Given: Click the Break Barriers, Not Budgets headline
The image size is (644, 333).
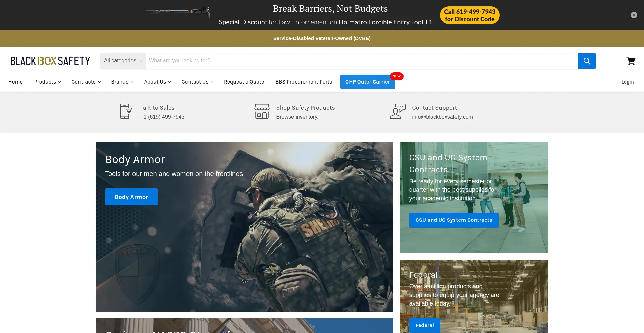Looking at the screenshot, I should 330,9.
